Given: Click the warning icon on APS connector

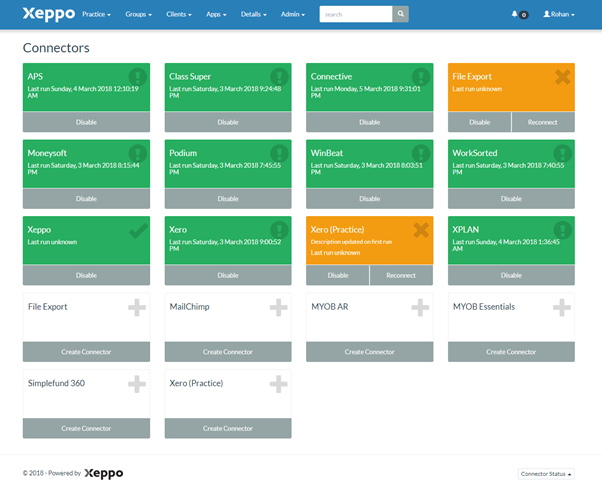Looking at the screenshot, I should (x=137, y=77).
